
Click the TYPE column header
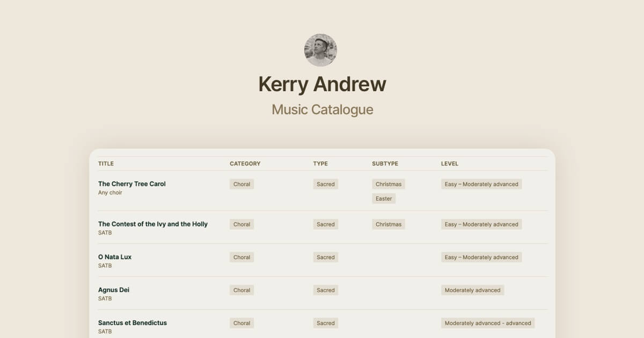click(320, 164)
